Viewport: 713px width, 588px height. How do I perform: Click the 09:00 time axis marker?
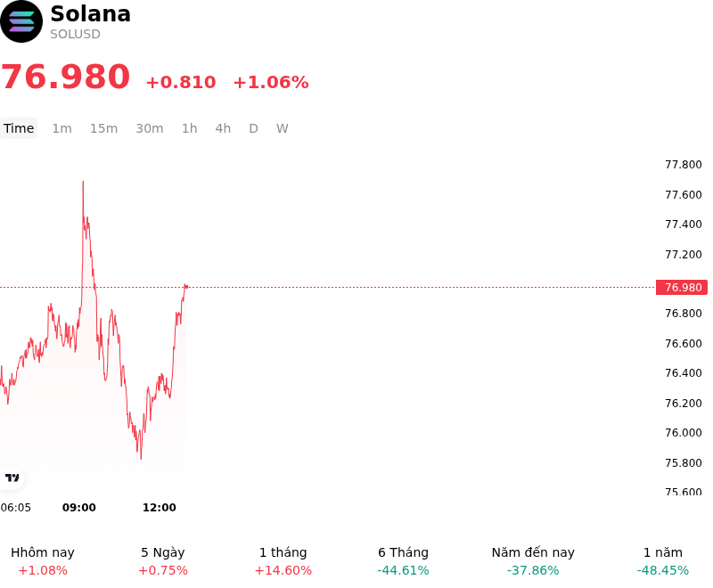pyautogui.click(x=79, y=508)
